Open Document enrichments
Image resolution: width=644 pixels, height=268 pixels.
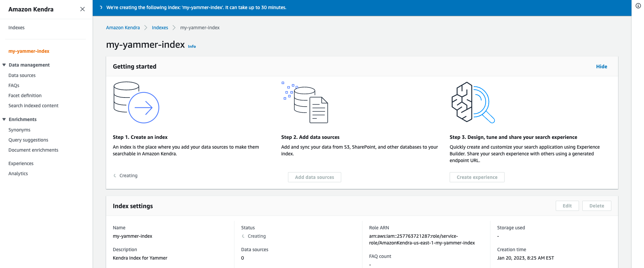coord(33,150)
